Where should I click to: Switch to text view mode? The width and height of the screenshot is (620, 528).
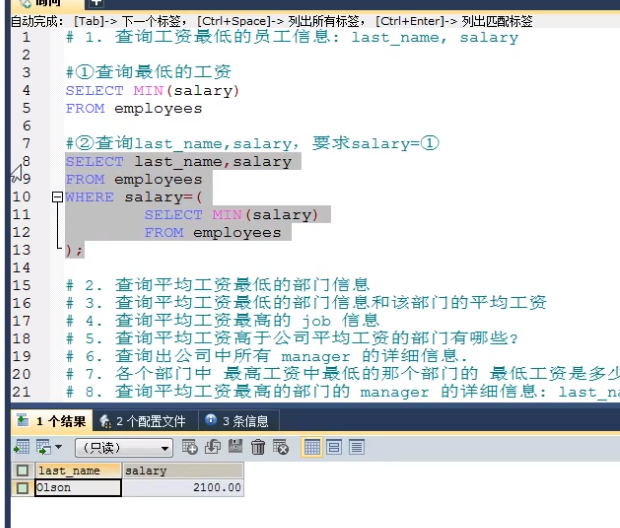(x=357, y=447)
